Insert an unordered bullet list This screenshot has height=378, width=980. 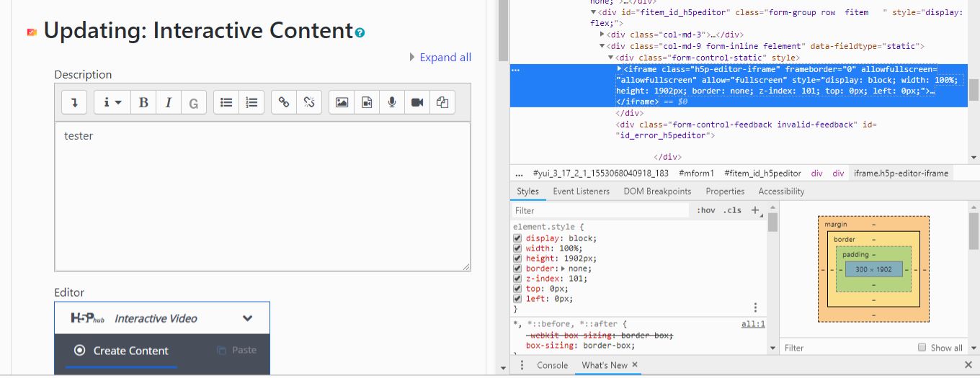[x=226, y=102]
